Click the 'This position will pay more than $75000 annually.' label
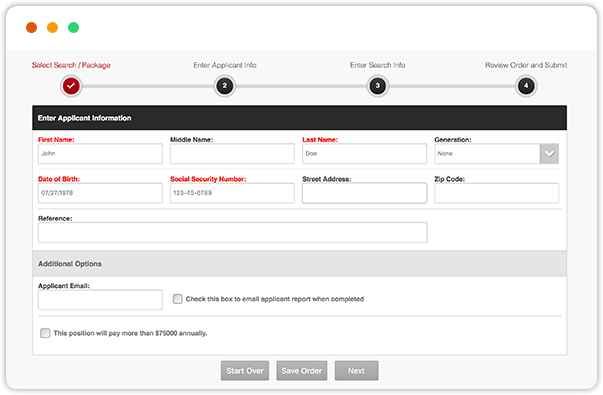Image resolution: width=603 pixels, height=395 pixels. [130, 333]
